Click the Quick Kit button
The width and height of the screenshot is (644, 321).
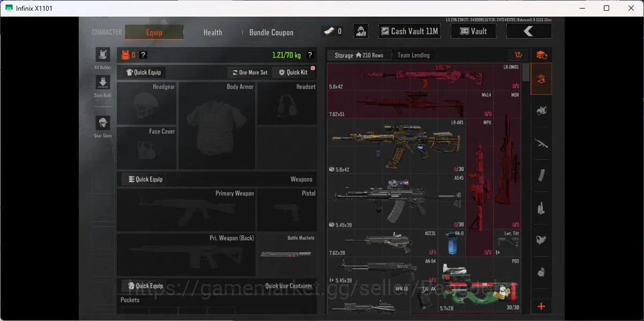click(294, 72)
